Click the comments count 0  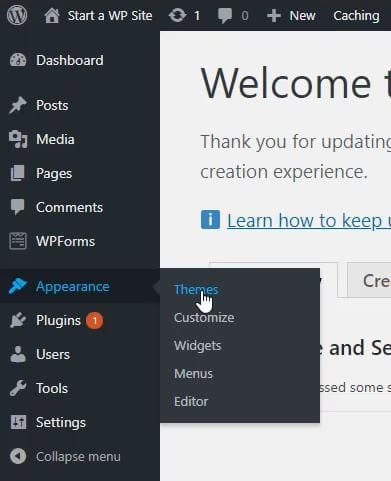tap(245, 16)
